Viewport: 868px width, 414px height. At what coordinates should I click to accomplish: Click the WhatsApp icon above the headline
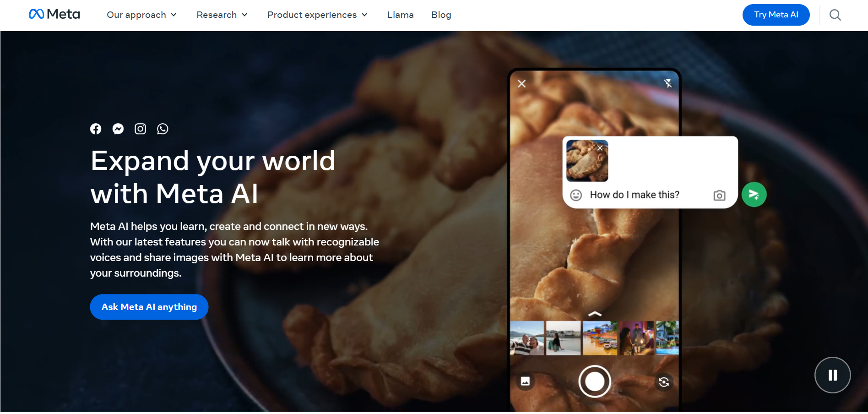coord(163,129)
